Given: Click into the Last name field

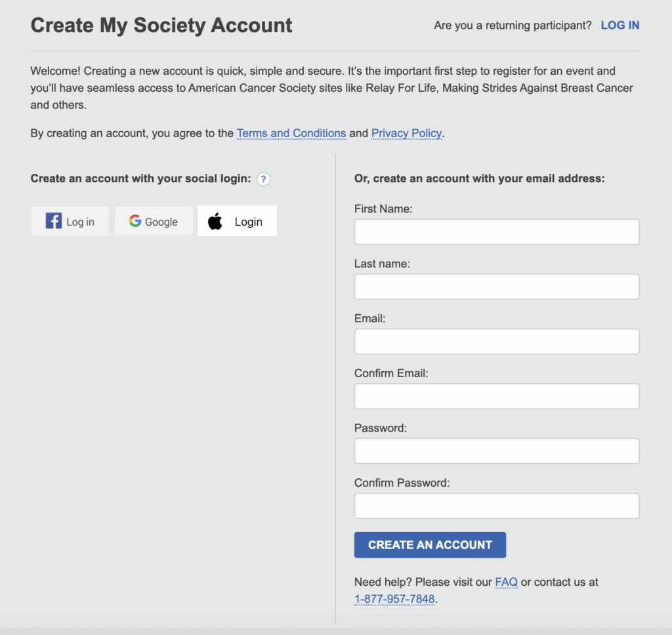Looking at the screenshot, I should [x=496, y=287].
